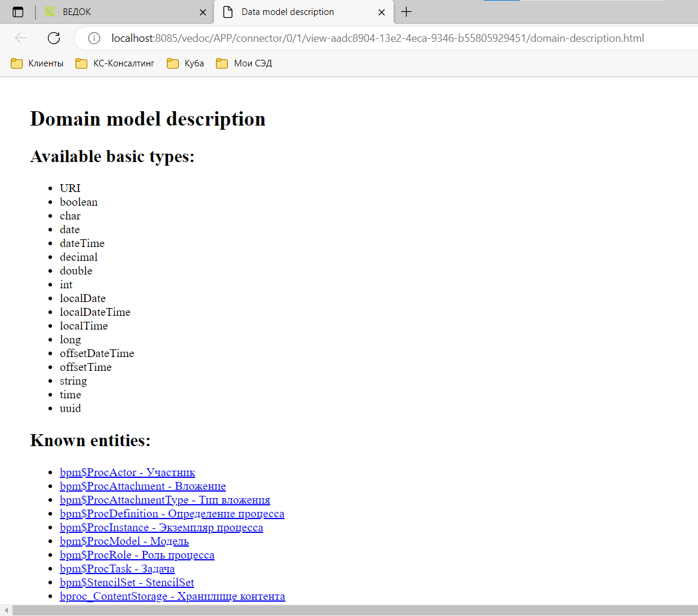Screen dimensions: 698x616
Task: Open bpm$ProcDefinition - Определение процесса link
Action: [x=172, y=514]
